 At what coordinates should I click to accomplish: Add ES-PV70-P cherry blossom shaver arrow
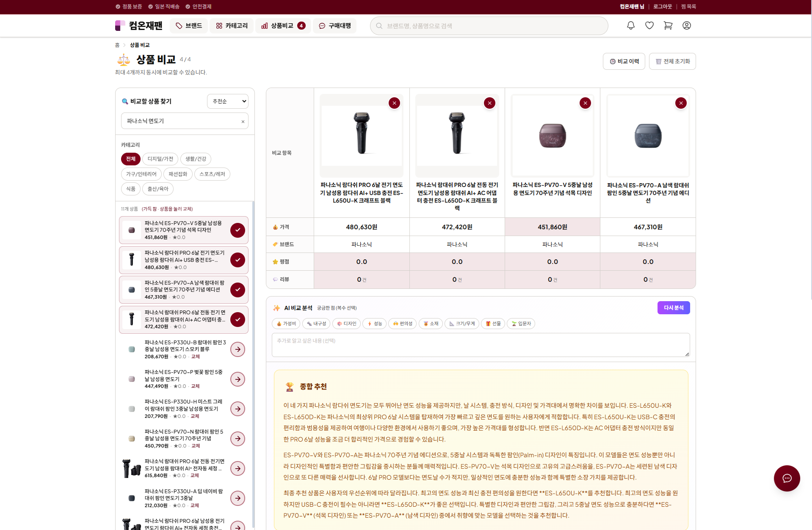(238, 379)
